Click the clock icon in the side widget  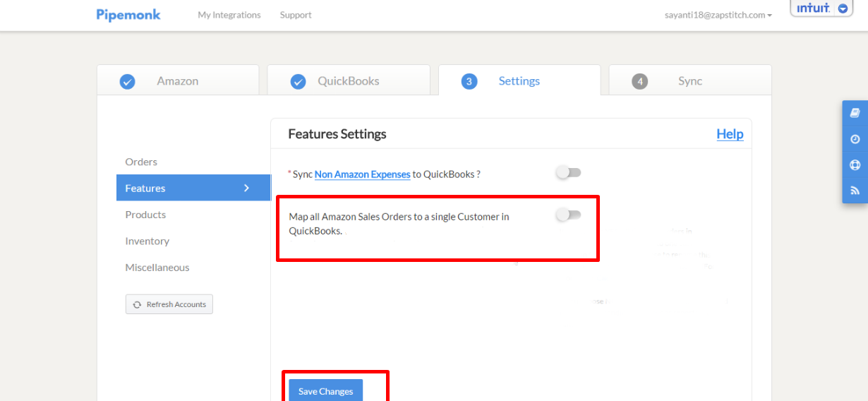[x=855, y=139]
